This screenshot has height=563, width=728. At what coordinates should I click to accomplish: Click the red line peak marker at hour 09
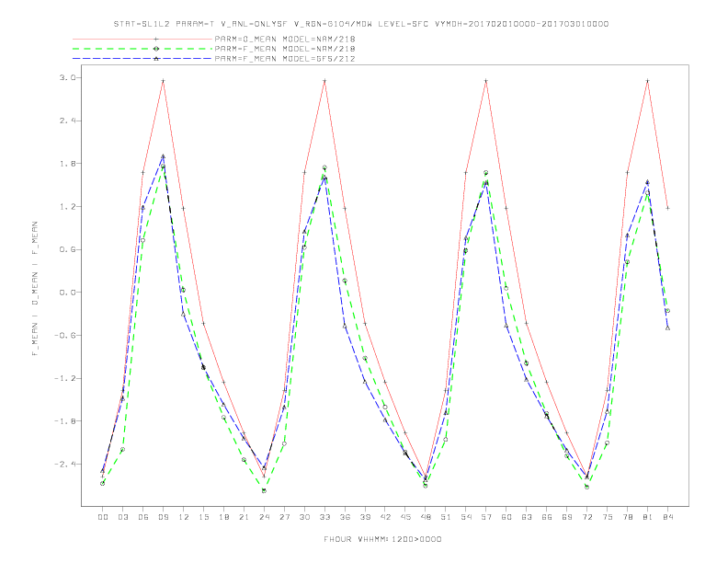pos(163,81)
